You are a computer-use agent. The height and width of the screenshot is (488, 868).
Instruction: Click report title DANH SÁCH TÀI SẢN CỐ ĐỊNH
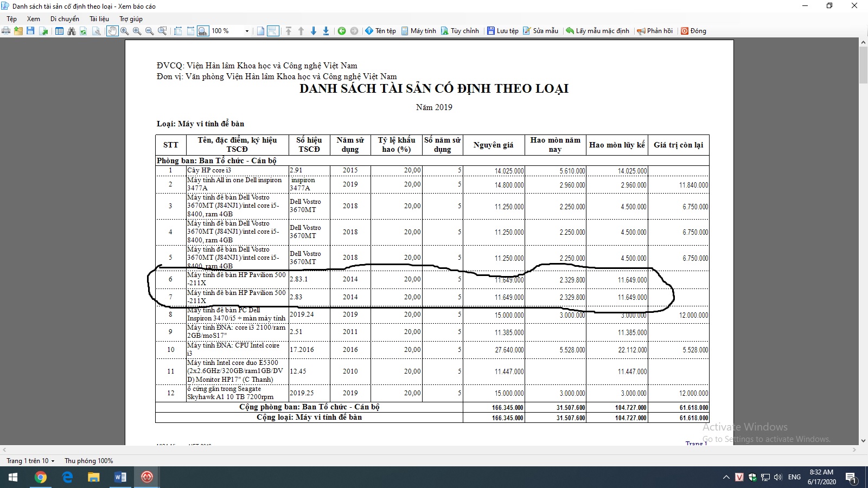[434, 89]
